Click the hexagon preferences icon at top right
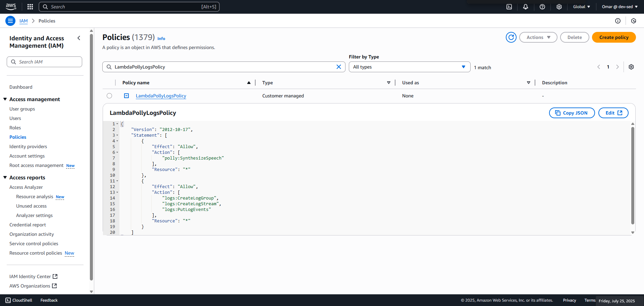 [634, 21]
